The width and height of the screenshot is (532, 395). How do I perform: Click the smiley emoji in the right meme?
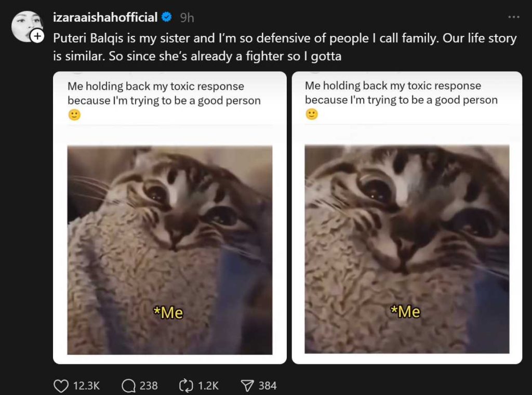tap(312, 114)
